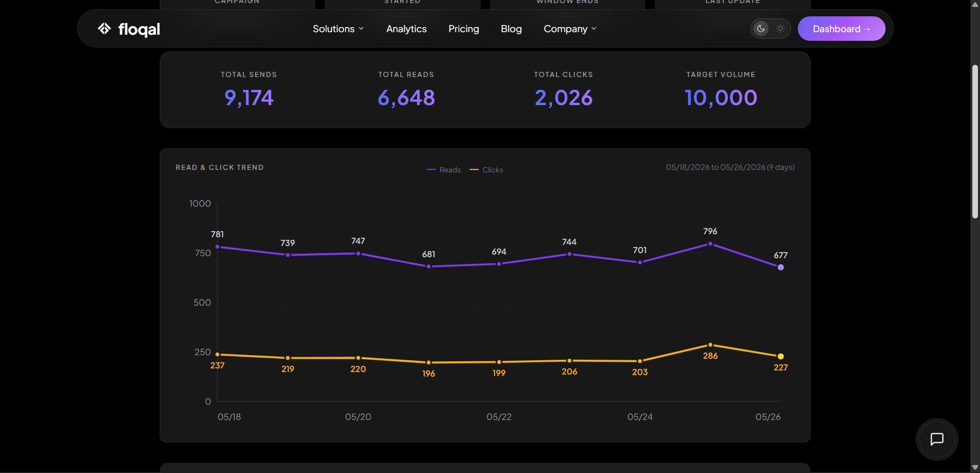This screenshot has height=473, width=980.
Task: Click the scrollbar down arrow
Action: [x=975, y=467]
